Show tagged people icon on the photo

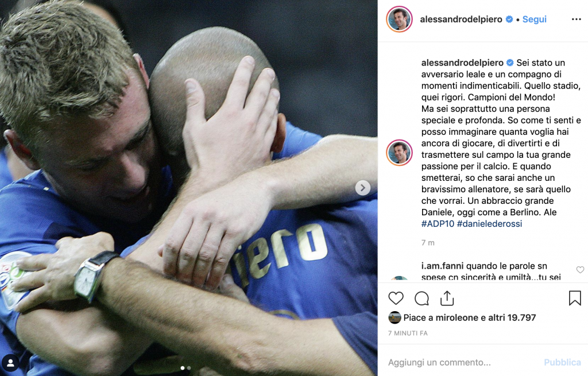10,362
